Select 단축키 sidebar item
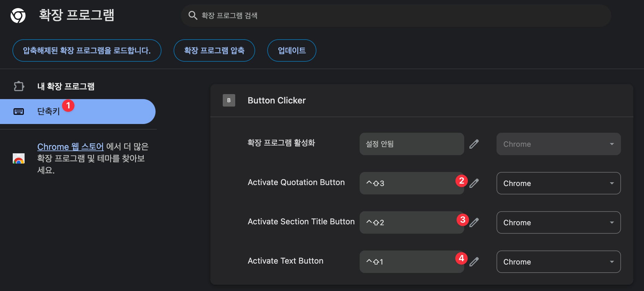Viewport: 644px width, 291px height. coord(49,112)
